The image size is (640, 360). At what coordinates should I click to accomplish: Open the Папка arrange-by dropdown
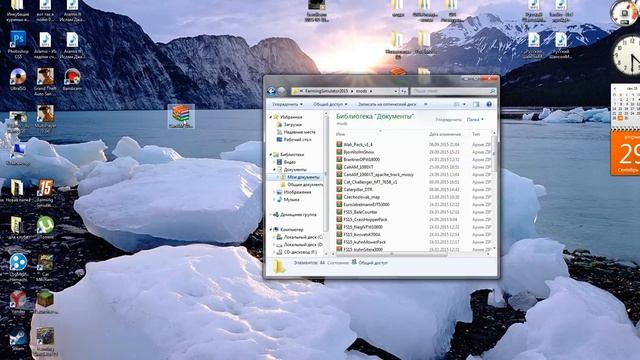tap(475, 120)
